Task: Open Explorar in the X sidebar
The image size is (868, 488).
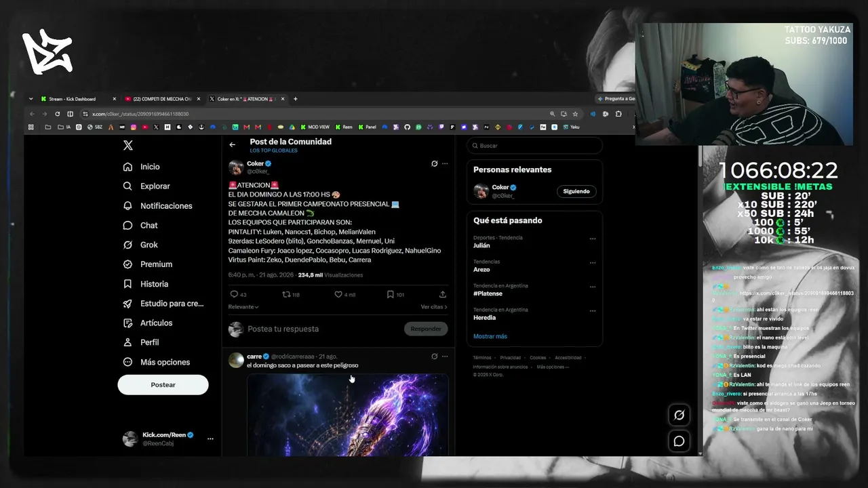Action: (146, 186)
